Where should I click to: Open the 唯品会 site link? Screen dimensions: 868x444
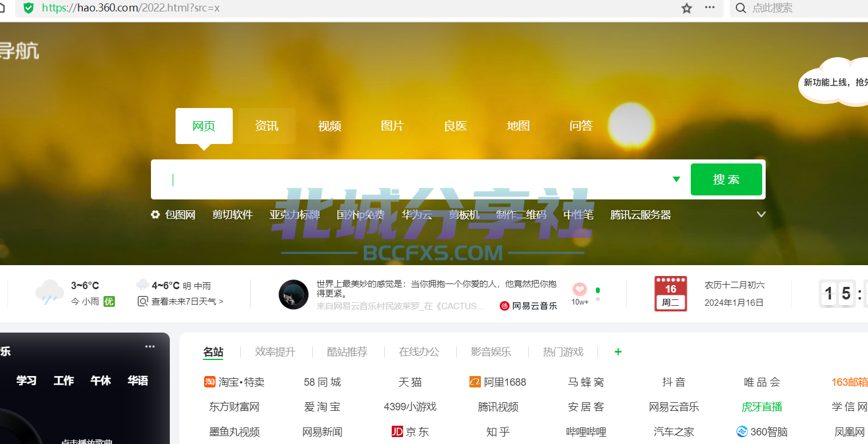tap(762, 382)
